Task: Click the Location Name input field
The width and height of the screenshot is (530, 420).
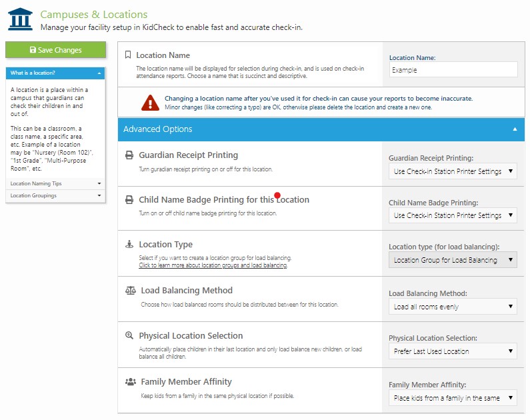Action: click(x=453, y=69)
